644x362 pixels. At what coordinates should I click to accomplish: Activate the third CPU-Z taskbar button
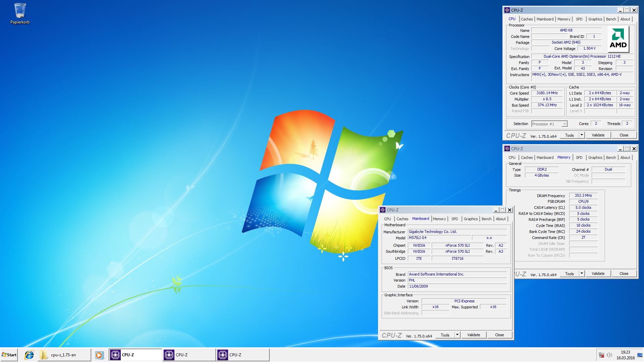243,355
